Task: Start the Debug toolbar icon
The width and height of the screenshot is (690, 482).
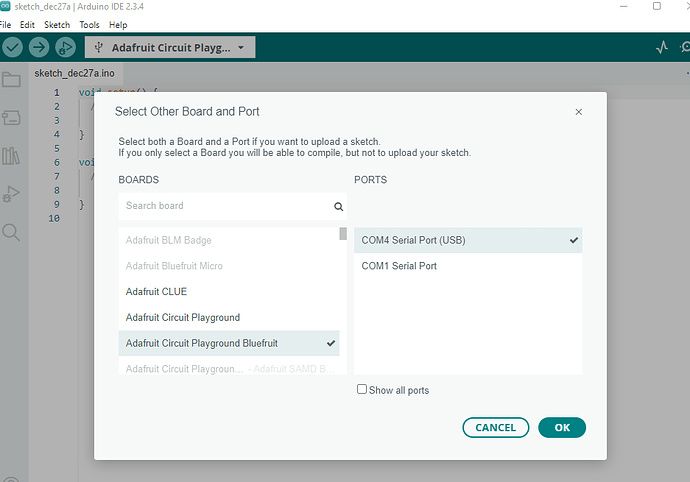Action: tap(65, 47)
